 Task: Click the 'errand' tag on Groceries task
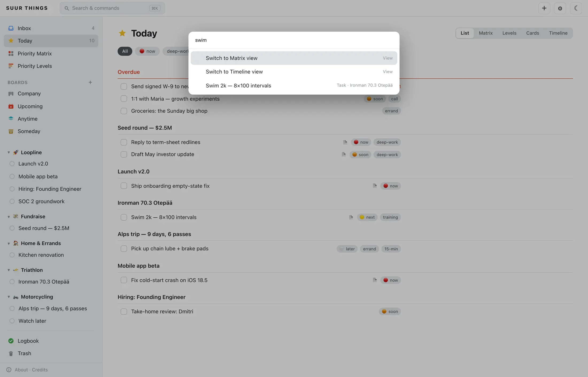click(x=391, y=111)
